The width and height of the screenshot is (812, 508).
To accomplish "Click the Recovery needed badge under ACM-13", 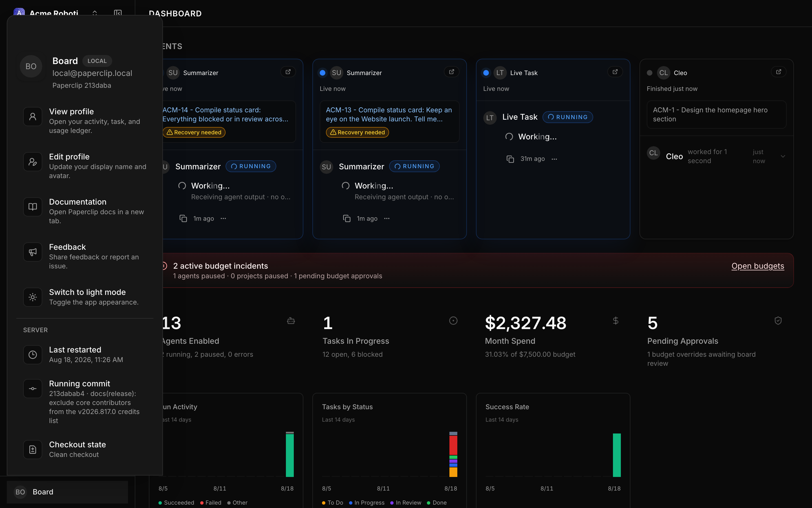I will pyautogui.click(x=357, y=132).
